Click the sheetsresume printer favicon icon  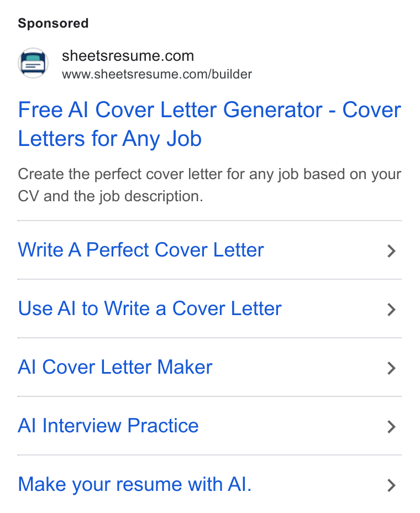pos(33,63)
